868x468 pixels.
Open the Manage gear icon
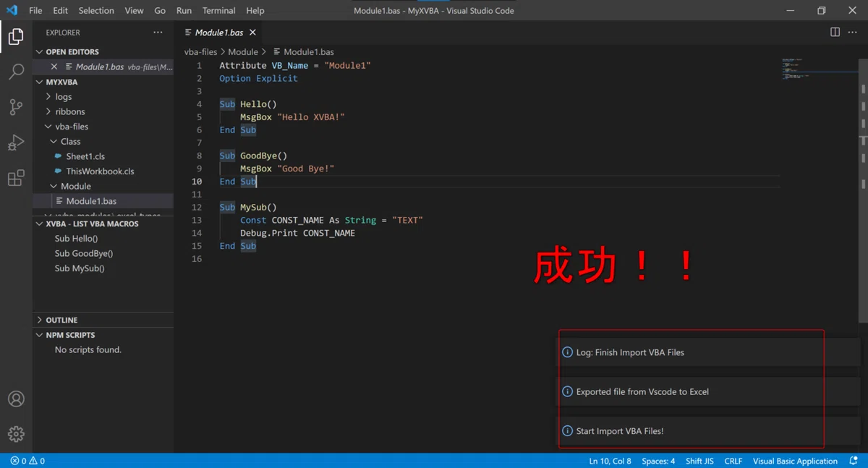pyautogui.click(x=16, y=434)
